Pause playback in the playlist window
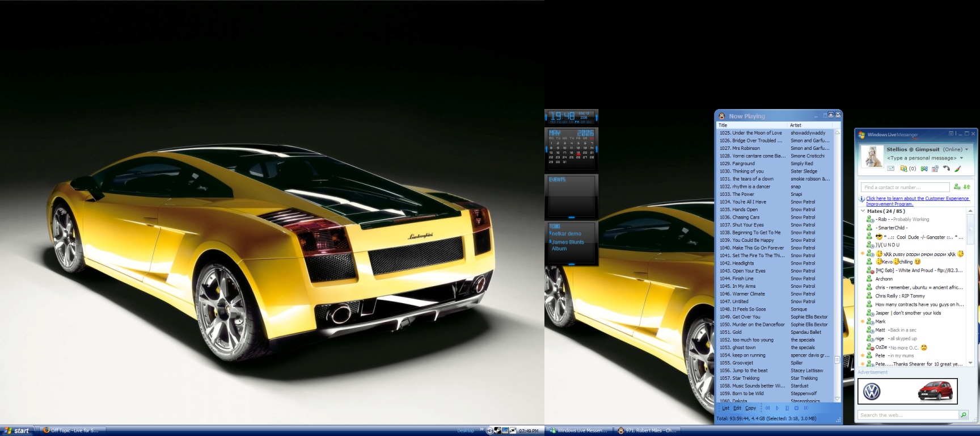The height and width of the screenshot is (436, 980). [787, 408]
